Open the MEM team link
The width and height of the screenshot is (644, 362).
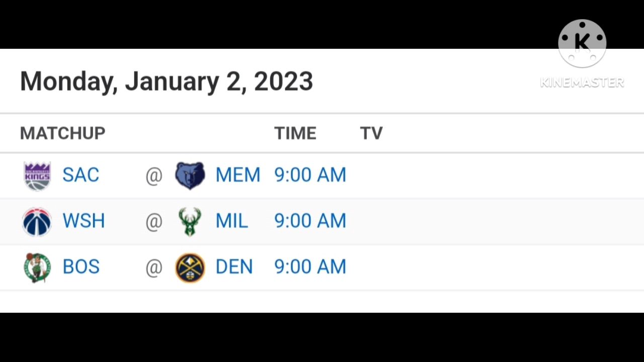click(x=237, y=175)
